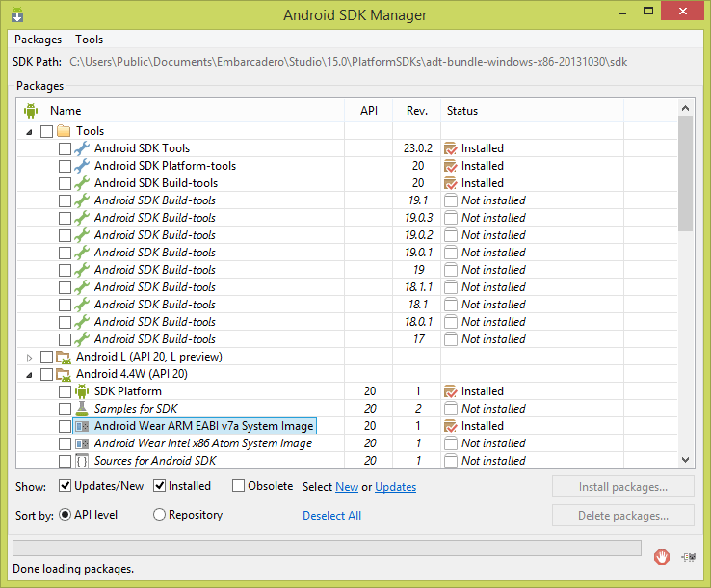Click the Samples for SDK flask icon
This screenshot has width=711, height=588.
[x=82, y=409]
